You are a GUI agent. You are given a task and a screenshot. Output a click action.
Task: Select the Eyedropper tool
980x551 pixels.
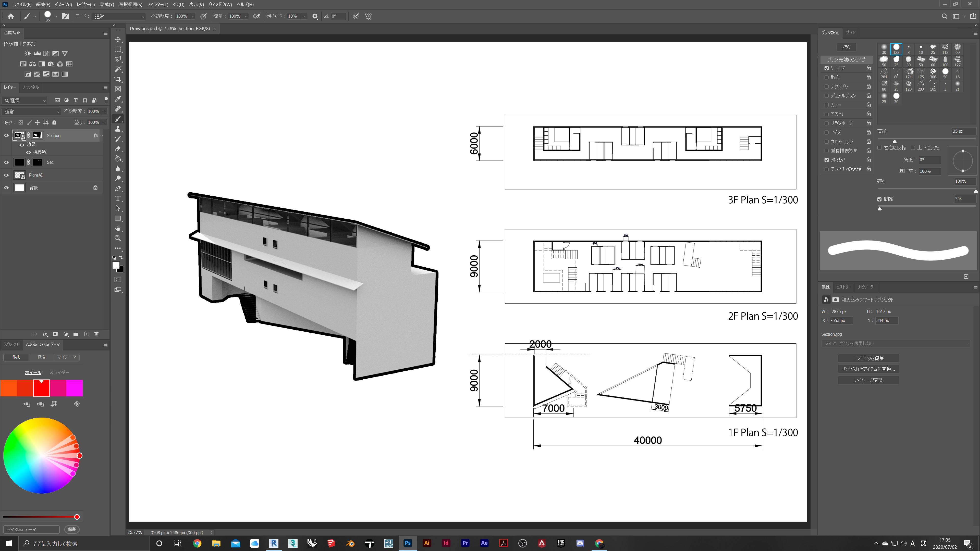[x=118, y=99]
